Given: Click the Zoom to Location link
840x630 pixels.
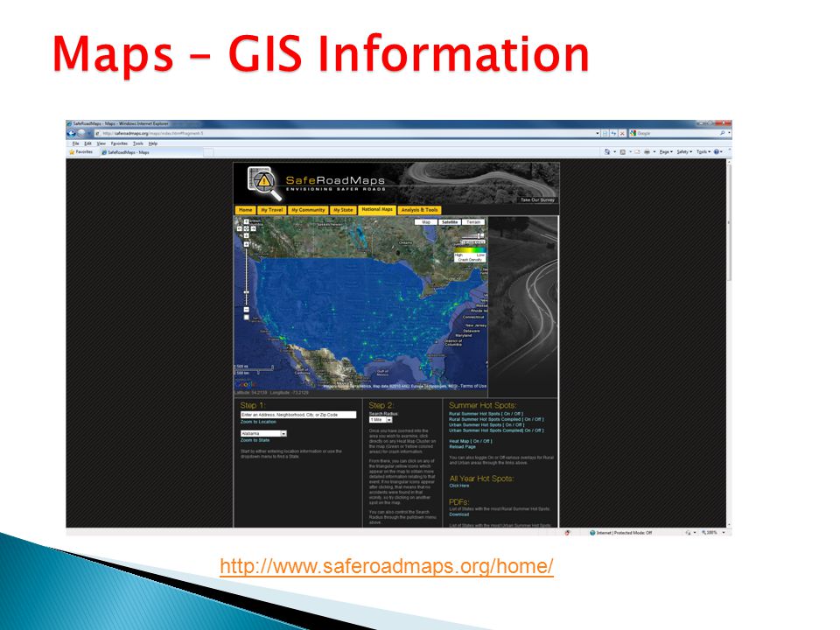Looking at the screenshot, I should click(x=258, y=422).
